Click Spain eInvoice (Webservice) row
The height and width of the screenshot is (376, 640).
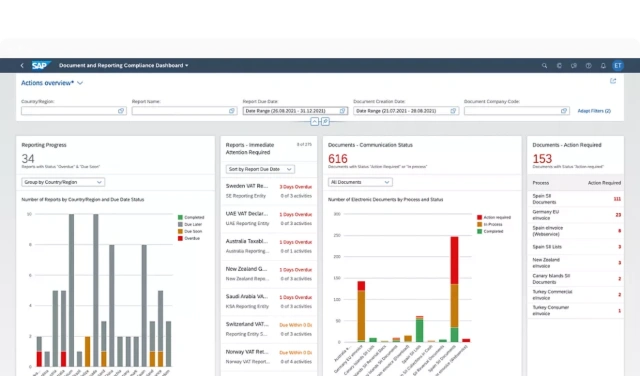click(576, 231)
